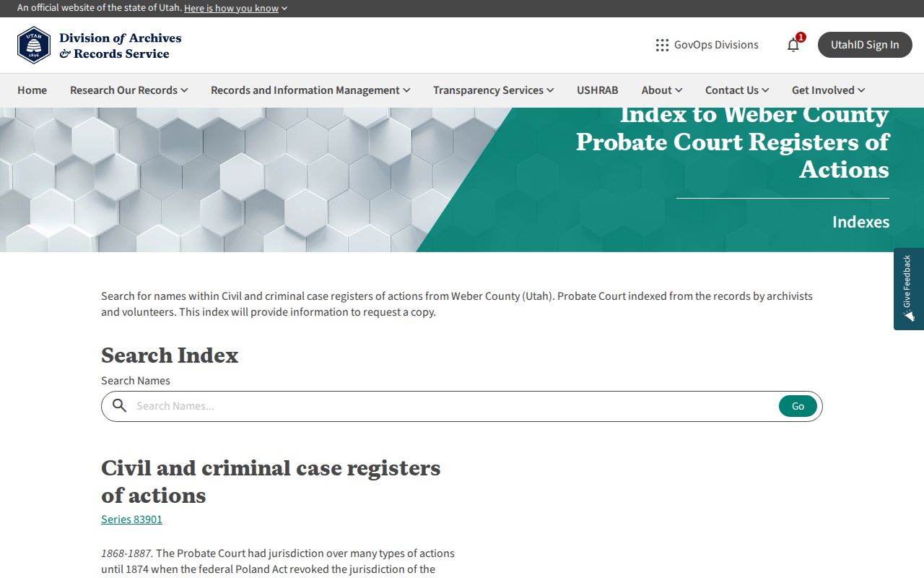This screenshot has width=924, height=578.
Task: Open the USHRAB menu item
Action: coord(598,90)
